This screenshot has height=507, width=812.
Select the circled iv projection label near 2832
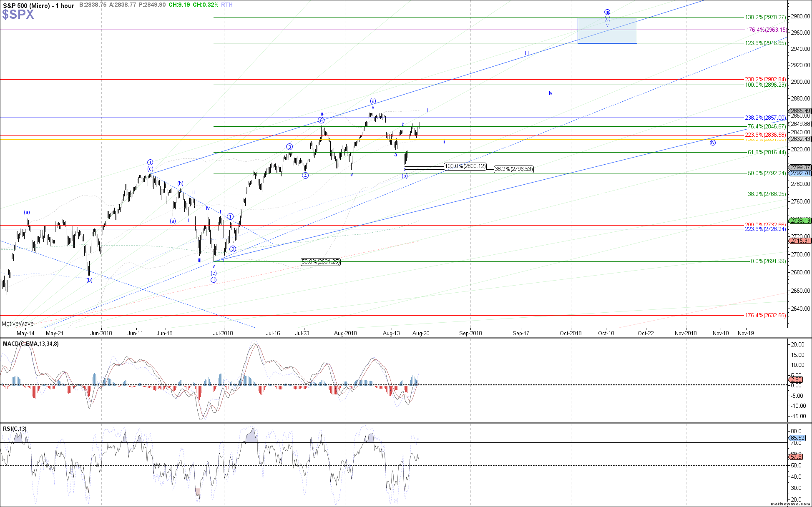(x=713, y=143)
